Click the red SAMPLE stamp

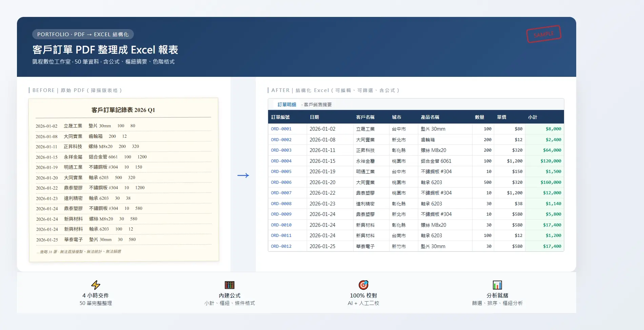[543, 34]
